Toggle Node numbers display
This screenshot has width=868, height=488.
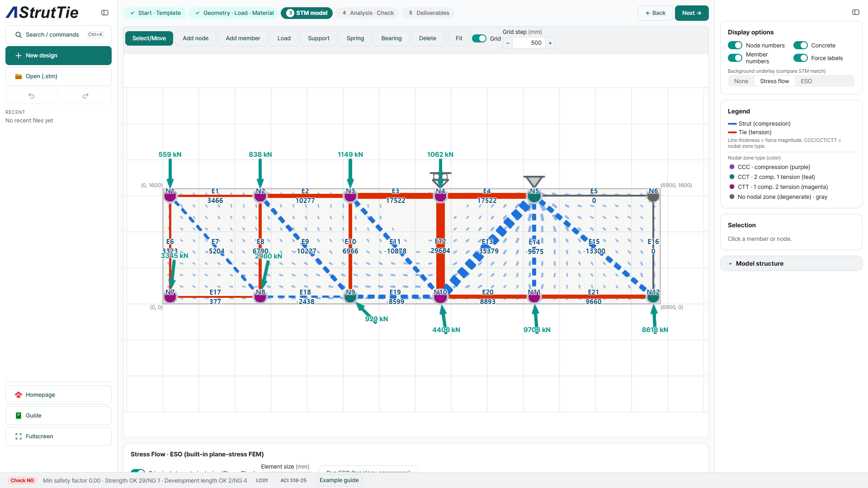(x=735, y=45)
